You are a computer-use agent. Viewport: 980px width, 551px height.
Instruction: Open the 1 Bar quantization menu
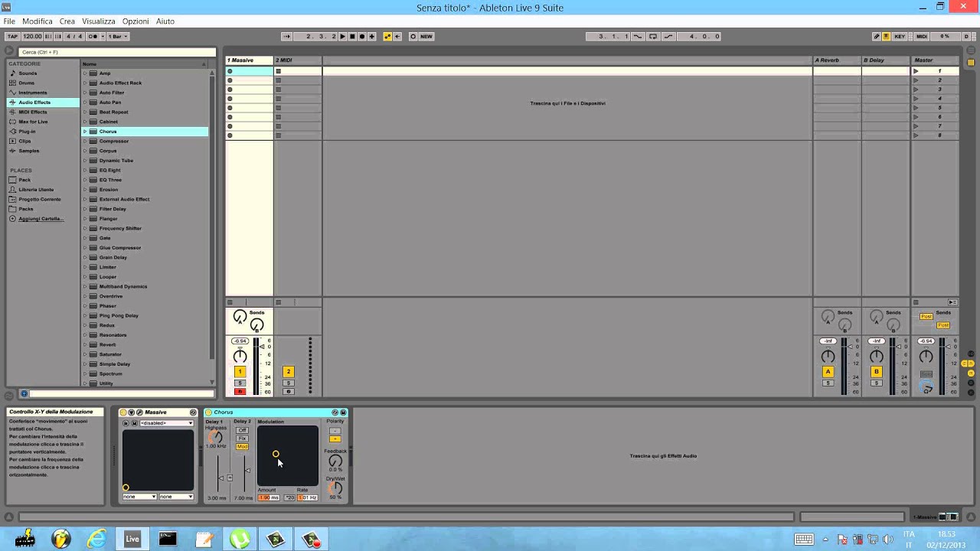coord(117,36)
